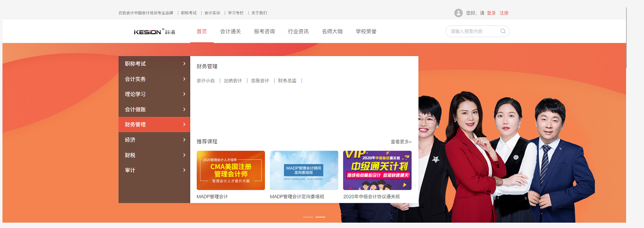The image size is (644, 228).
Task: Open the CMA美国注册管理会计师 course thumbnail
Action: click(x=231, y=170)
